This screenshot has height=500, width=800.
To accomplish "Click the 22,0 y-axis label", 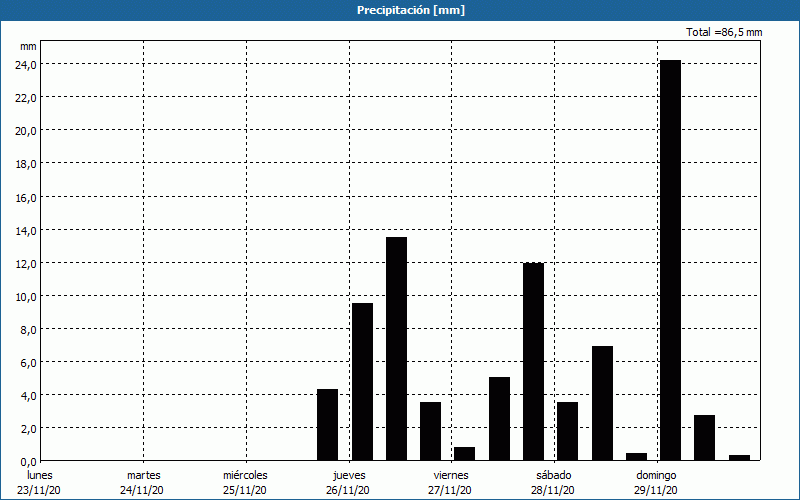I will pos(25,98).
